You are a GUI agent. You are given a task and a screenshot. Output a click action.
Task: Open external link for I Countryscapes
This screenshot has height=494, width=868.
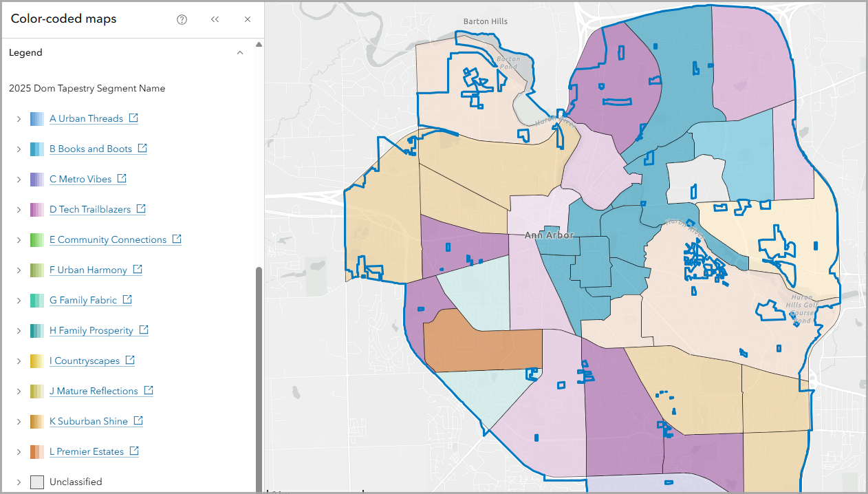tap(130, 360)
